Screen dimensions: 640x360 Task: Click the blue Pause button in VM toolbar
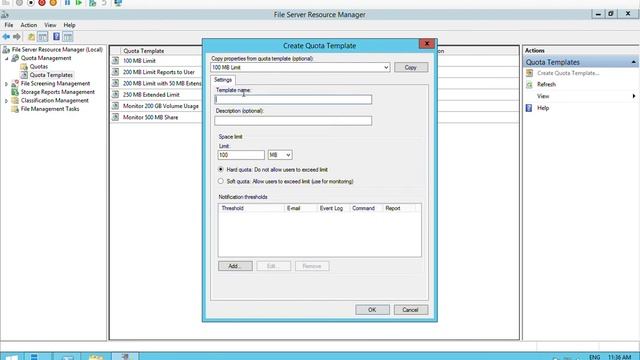[x=67, y=3]
